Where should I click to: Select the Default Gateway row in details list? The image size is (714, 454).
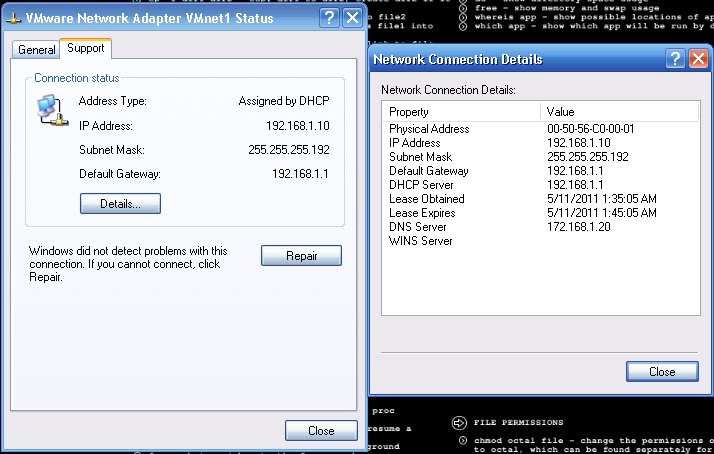541,171
